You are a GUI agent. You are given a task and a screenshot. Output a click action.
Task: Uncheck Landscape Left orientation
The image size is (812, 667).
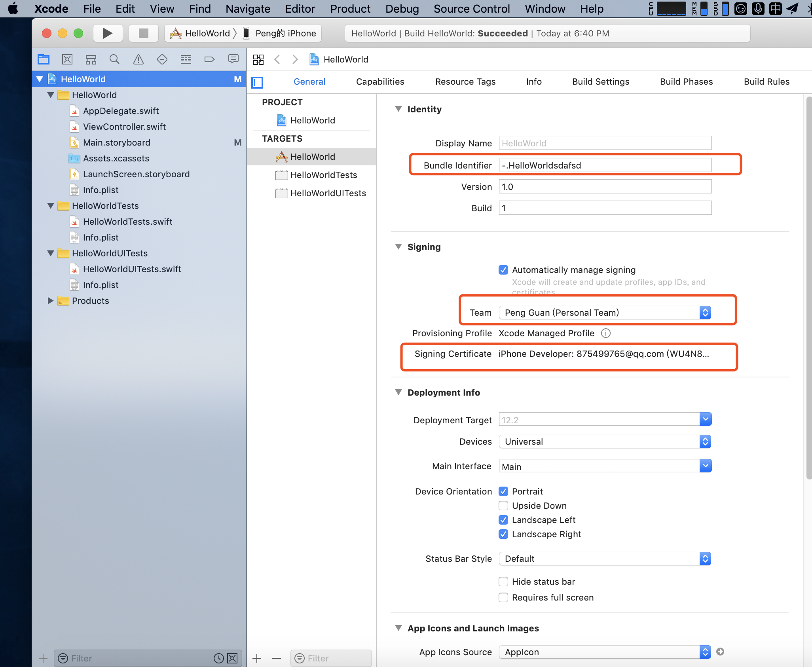coord(503,520)
